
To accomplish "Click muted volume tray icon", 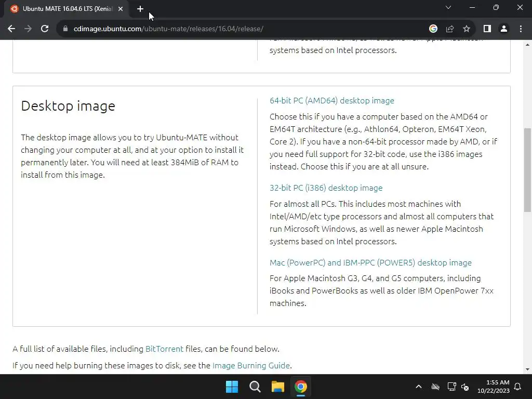I will 465,387.
